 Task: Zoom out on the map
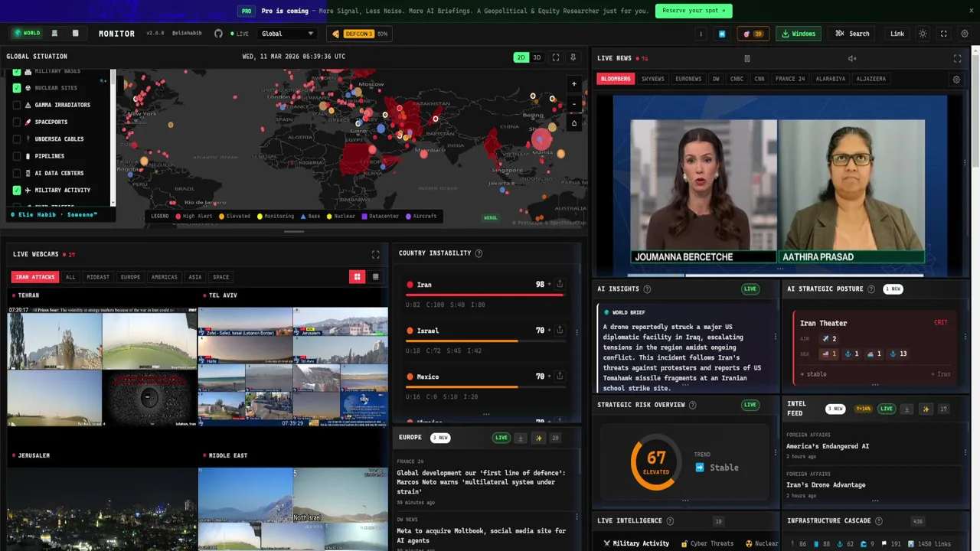574,103
